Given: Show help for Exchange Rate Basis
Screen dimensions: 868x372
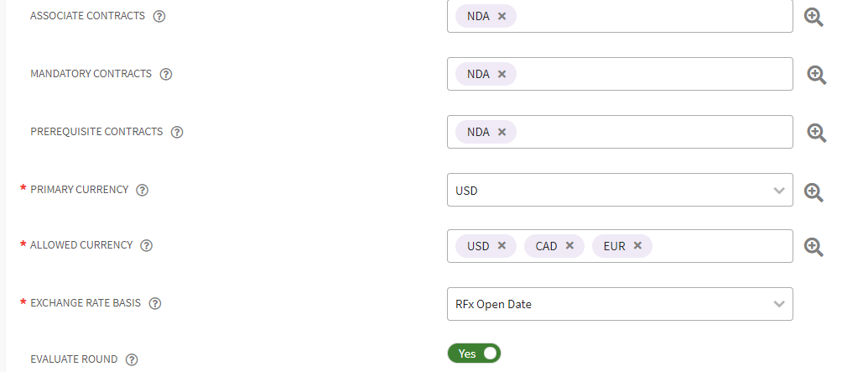Looking at the screenshot, I should 155,304.
